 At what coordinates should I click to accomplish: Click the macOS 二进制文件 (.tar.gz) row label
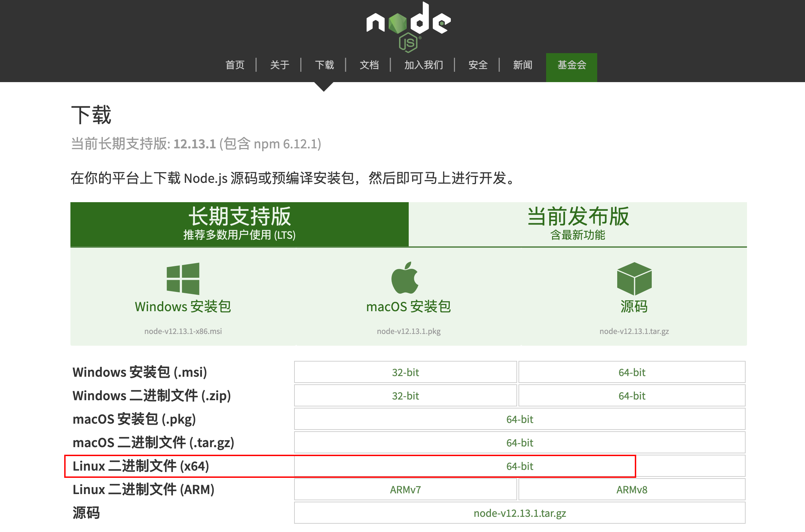click(x=154, y=443)
